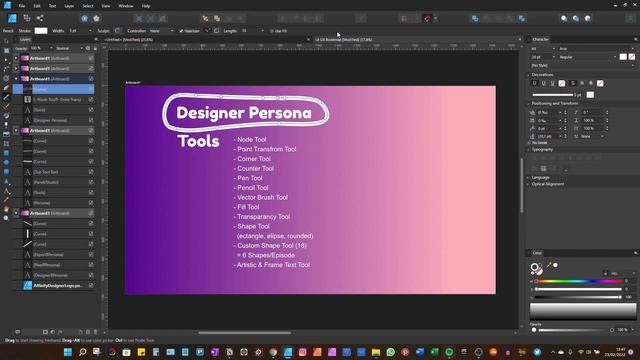This screenshot has height=360, width=640.
Task: Click the Character panel tab
Action: 540,39
